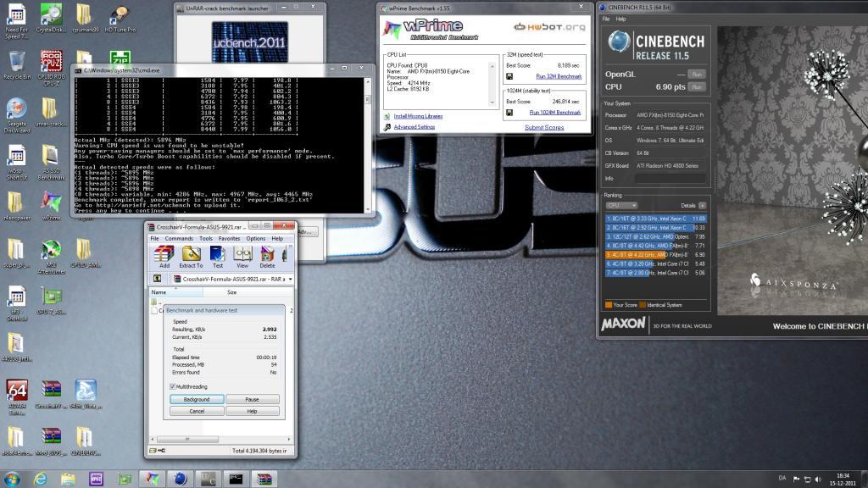
Task: Open the Tools menu in WinRAR
Action: pyautogui.click(x=205, y=238)
